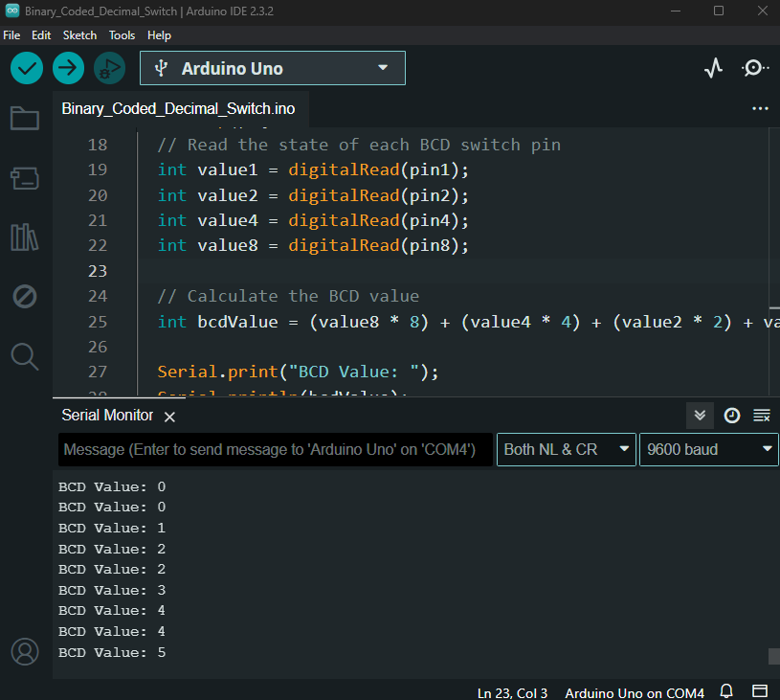Open the Both NL & CR line ending dropdown

pyautogui.click(x=567, y=449)
